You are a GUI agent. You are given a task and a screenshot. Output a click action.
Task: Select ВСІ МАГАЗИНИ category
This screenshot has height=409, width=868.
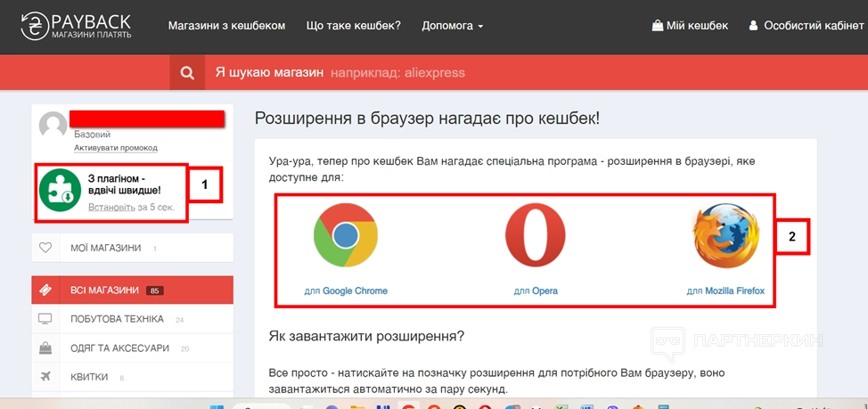[132, 290]
